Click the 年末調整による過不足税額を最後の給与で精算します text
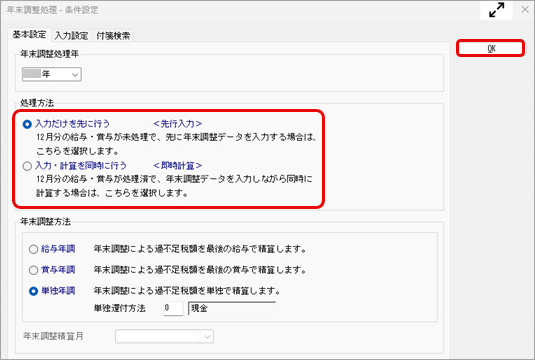Viewport: 535px width, 360px height. tap(200, 249)
